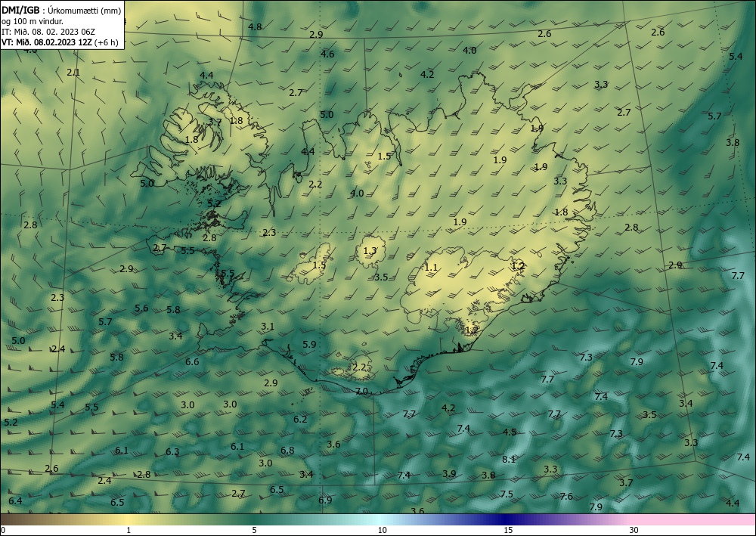Select the 4.6 value label
Screen dimensions: 756x536
coord(327,54)
